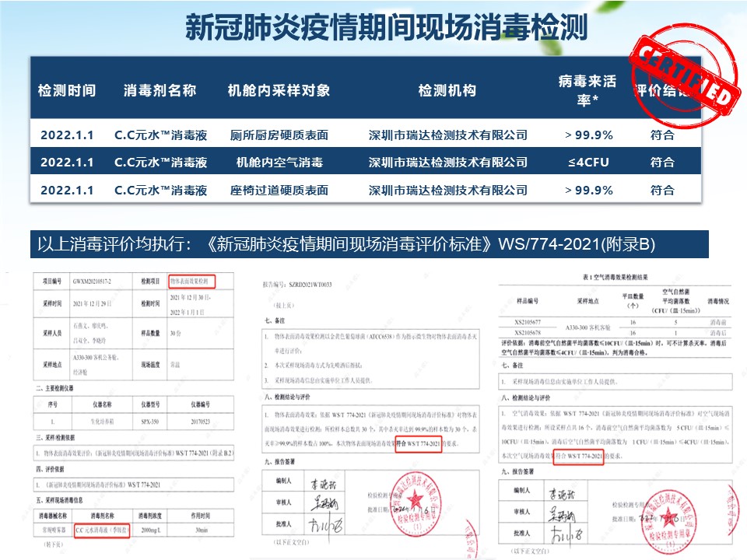
Task: Click red-boxed WS/T 774-2021 in right report
Action: coord(580,456)
